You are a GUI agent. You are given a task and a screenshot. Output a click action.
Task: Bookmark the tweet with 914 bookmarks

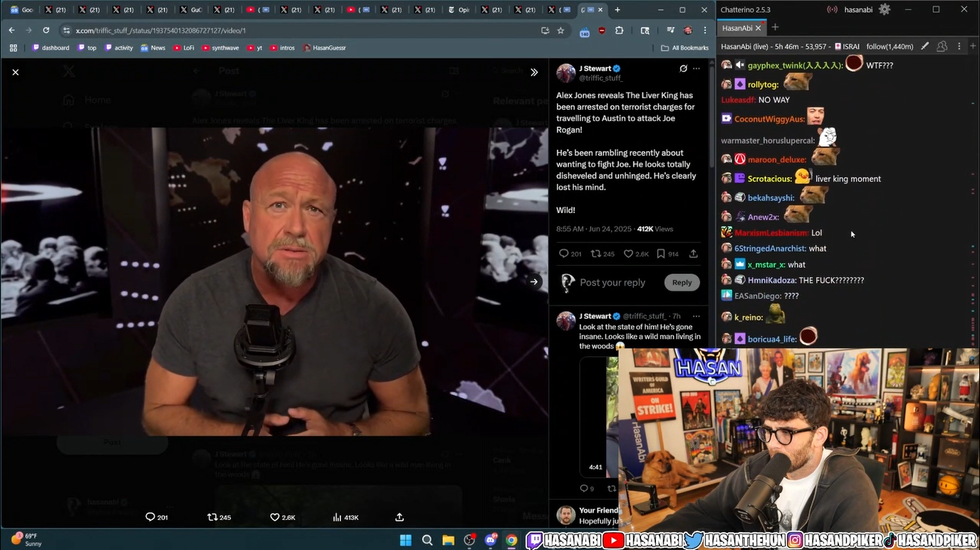[x=668, y=254]
